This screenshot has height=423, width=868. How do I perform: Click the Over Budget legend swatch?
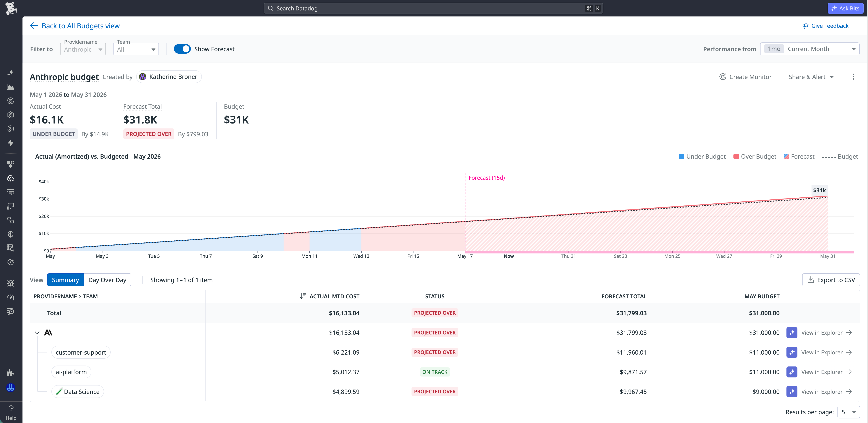(736, 156)
